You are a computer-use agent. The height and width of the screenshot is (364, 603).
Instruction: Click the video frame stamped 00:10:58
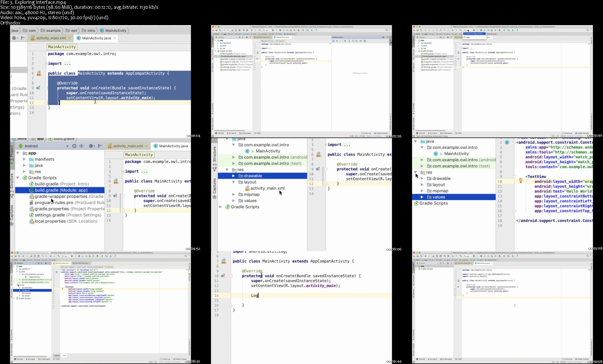tap(503, 307)
